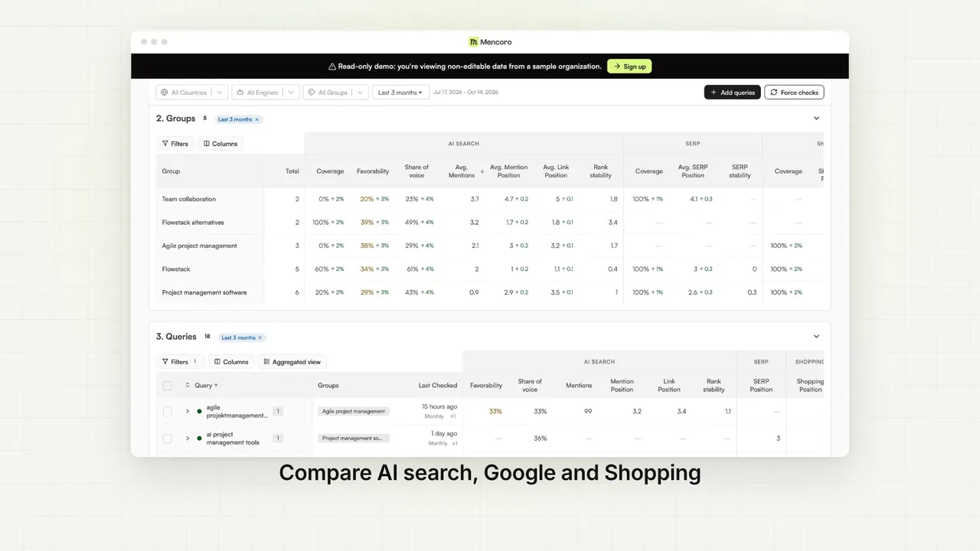Expand the agile projektmanagement query row
Viewport: 980px width, 551px height.
[x=188, y=412]
